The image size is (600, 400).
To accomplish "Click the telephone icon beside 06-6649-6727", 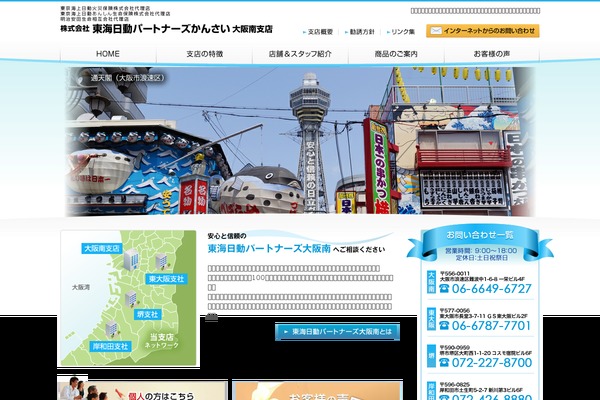I will point(444,289).
